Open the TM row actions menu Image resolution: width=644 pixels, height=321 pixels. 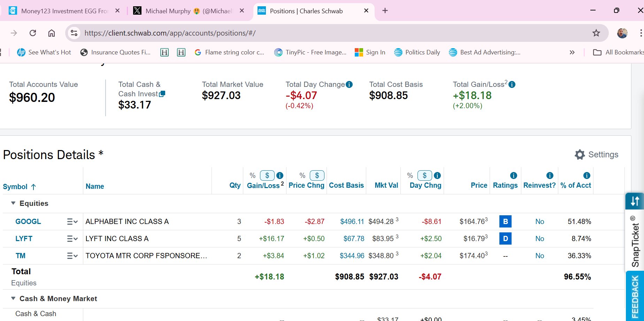[72, 256]
